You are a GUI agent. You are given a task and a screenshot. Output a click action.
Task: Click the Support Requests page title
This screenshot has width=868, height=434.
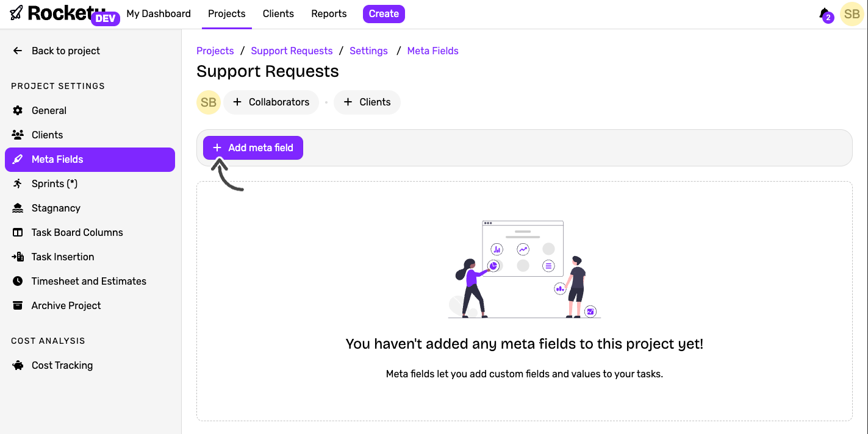click(268, 71)
